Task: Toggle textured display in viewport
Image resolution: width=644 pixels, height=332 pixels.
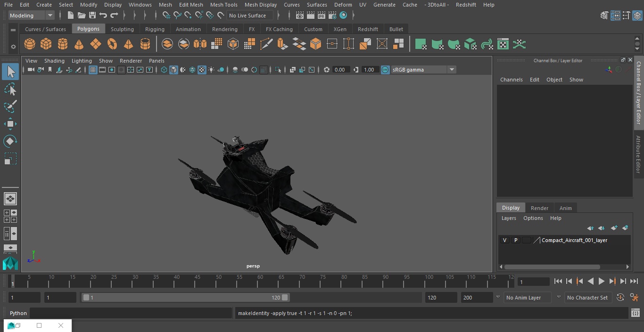Action: (202, 70)
